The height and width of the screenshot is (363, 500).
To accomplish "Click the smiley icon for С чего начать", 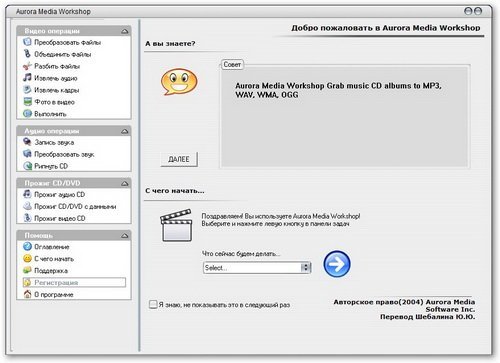I will tap(27, 258).
